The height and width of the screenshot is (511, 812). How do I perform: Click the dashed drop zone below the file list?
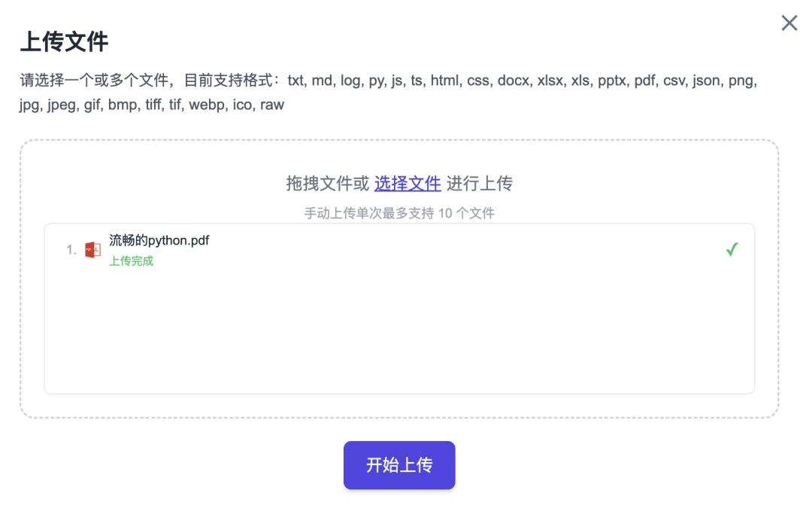click(399, 406)
